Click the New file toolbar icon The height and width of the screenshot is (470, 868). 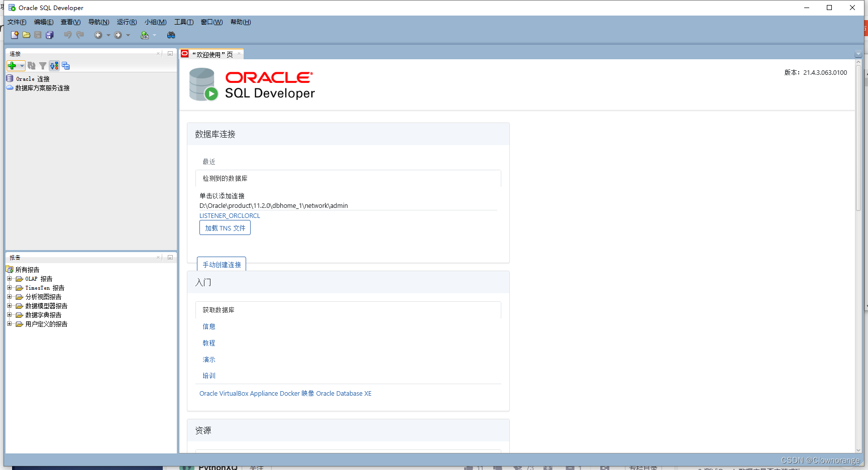(x=15, y=35)
